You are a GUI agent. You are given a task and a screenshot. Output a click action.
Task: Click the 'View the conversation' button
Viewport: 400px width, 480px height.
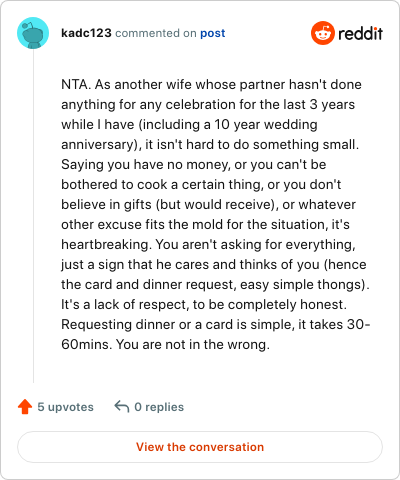coord(200,447)
